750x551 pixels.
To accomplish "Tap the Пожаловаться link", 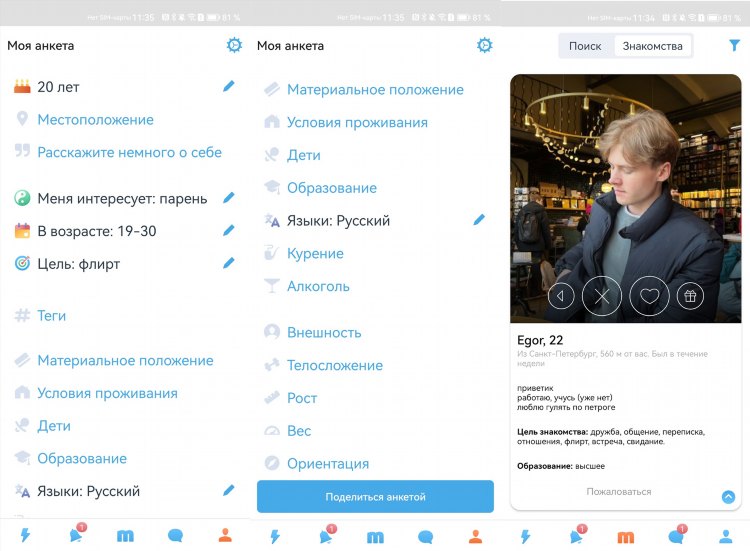I will pyautogui.click(x=618, y=492).
